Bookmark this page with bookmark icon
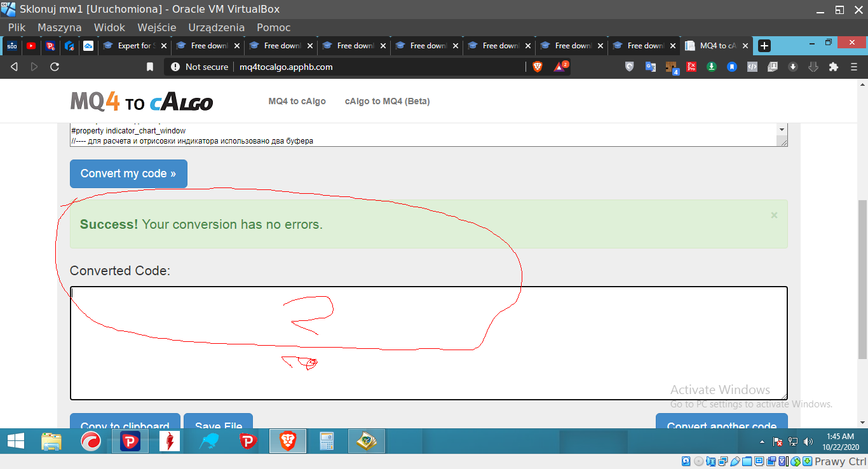868x469 pixels. (x=150, y=67)
